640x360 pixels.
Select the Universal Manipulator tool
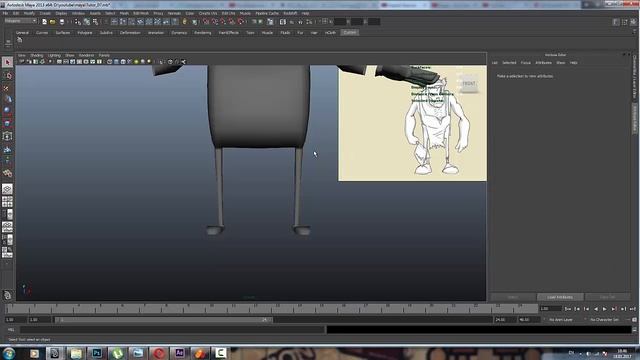tap(7, 136)
